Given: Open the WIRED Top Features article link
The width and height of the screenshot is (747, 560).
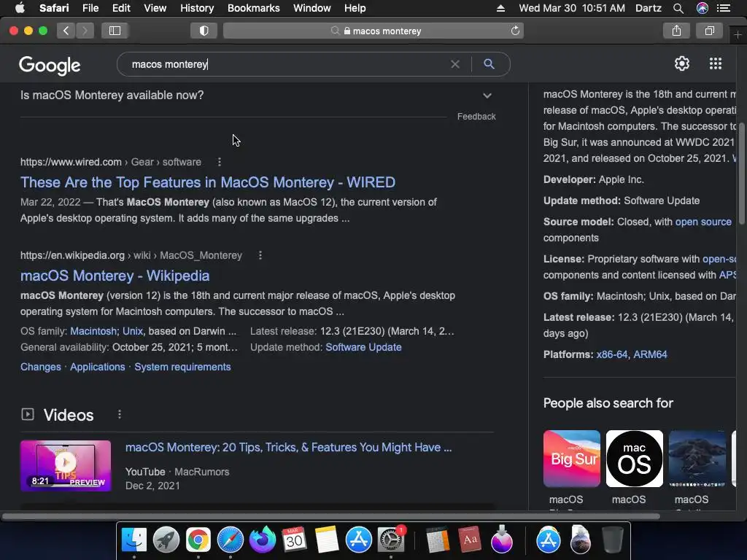Looking at the screenshot, I should tap(208, 182).
